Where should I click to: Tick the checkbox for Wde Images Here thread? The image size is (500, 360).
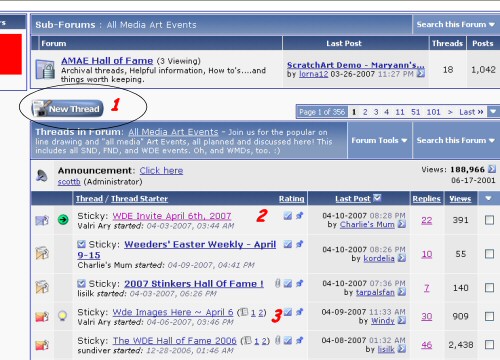click(489, 316)
